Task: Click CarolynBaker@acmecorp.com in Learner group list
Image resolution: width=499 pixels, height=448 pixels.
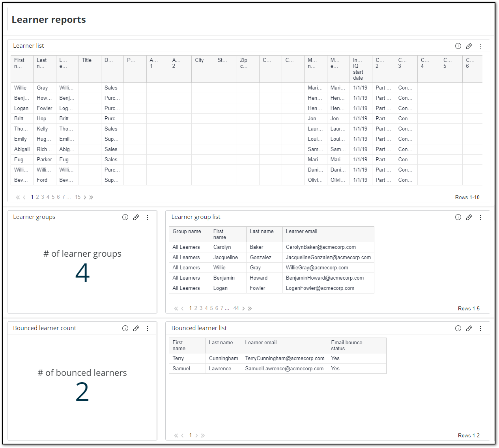Action: coord(321,247)
